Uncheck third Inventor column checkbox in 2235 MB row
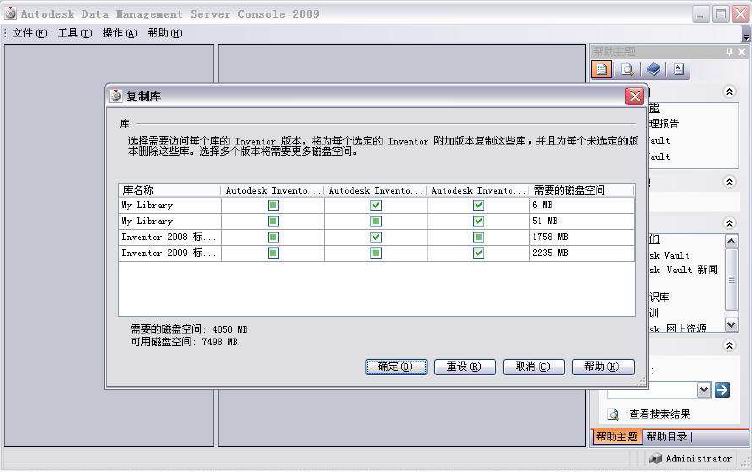The width and height of the screenshot is (752, 472). pos(478,253)
